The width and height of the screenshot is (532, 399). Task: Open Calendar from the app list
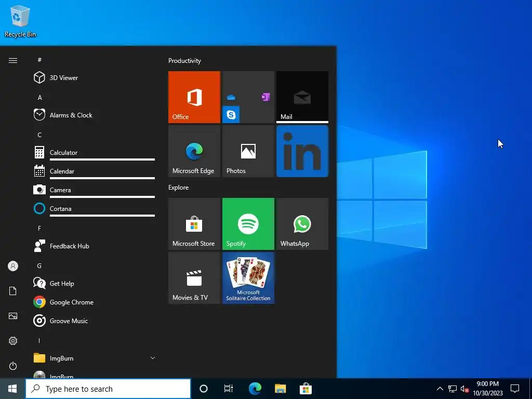point(94,171)
